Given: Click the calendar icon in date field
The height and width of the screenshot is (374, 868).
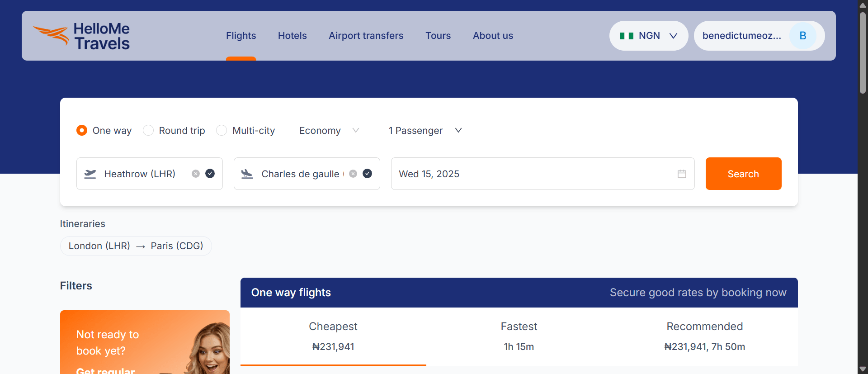Looking at the screenshot, I should (682, 174).
